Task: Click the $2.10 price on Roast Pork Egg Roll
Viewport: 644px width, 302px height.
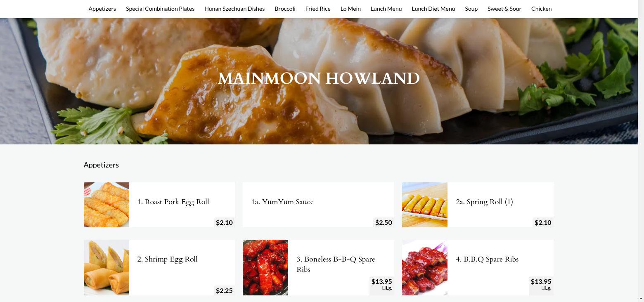Action: click(224, 222)
